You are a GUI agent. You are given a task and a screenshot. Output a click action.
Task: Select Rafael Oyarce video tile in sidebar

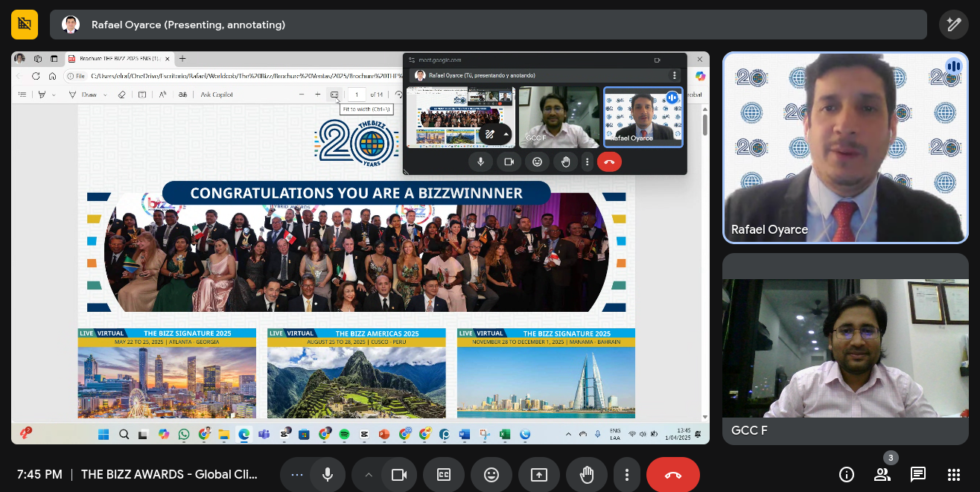pos(845,147)
